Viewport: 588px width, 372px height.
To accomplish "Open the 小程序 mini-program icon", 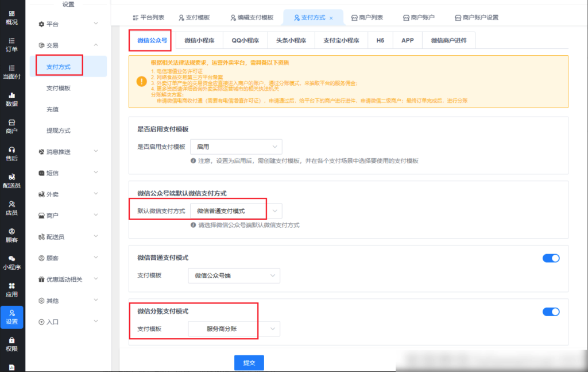I will coord(11,262).
